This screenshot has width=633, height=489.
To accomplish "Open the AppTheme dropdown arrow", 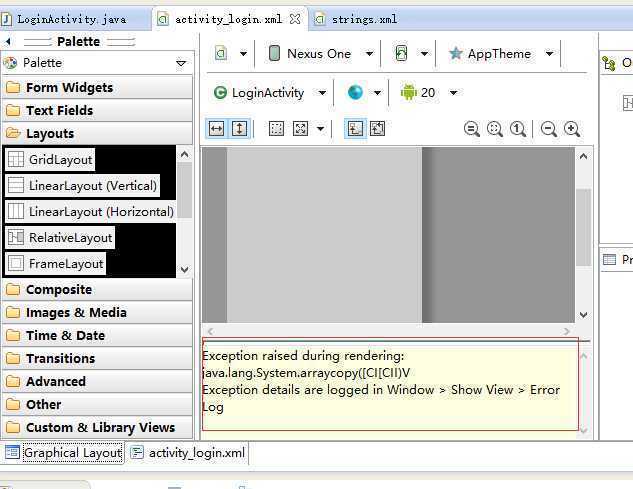I will pyautogui.click(x=549, y=54).
